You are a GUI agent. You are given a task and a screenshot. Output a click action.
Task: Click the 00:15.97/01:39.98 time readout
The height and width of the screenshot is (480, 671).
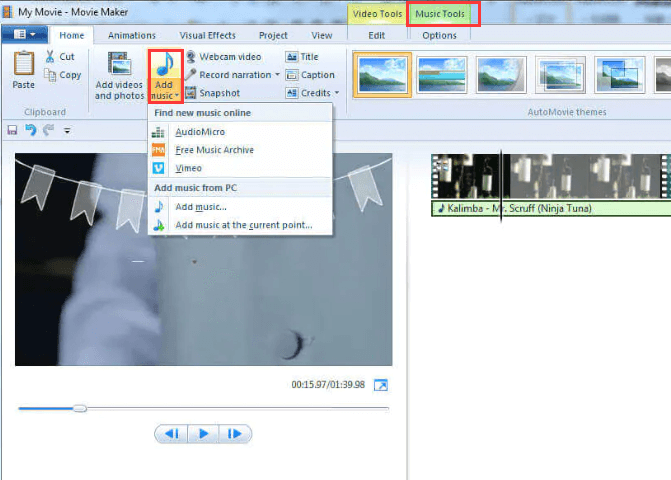pos(328,385)
